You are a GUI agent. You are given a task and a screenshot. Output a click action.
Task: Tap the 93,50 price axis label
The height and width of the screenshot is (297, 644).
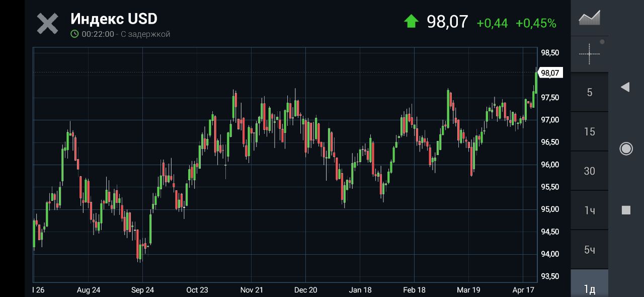(550, 276)
